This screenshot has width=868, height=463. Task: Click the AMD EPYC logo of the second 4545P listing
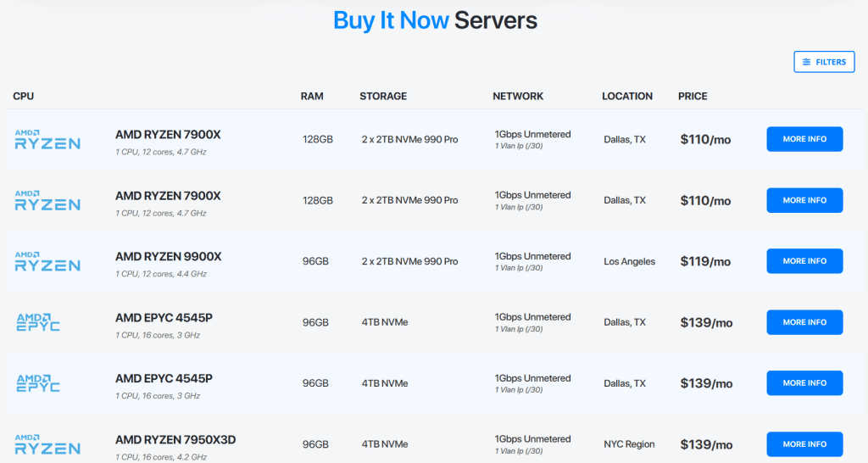point(38,383)
